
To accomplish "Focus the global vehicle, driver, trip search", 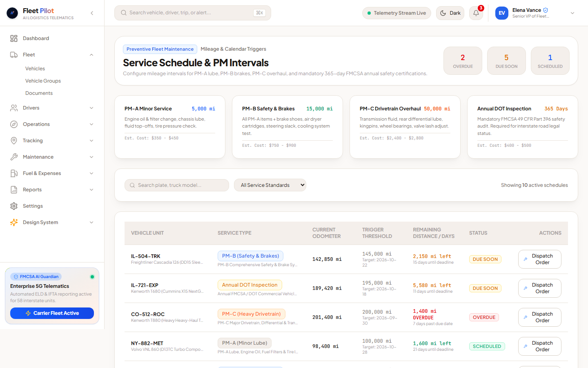I will point(193,13).
